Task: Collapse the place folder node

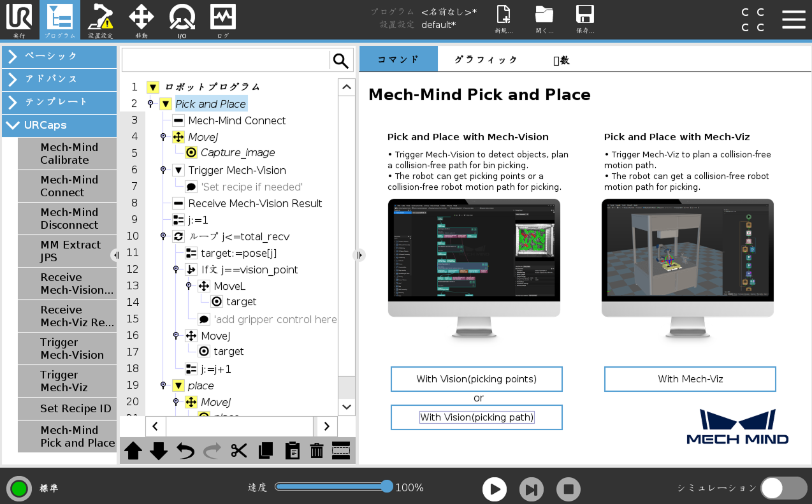Action: (x=178, y=385)
